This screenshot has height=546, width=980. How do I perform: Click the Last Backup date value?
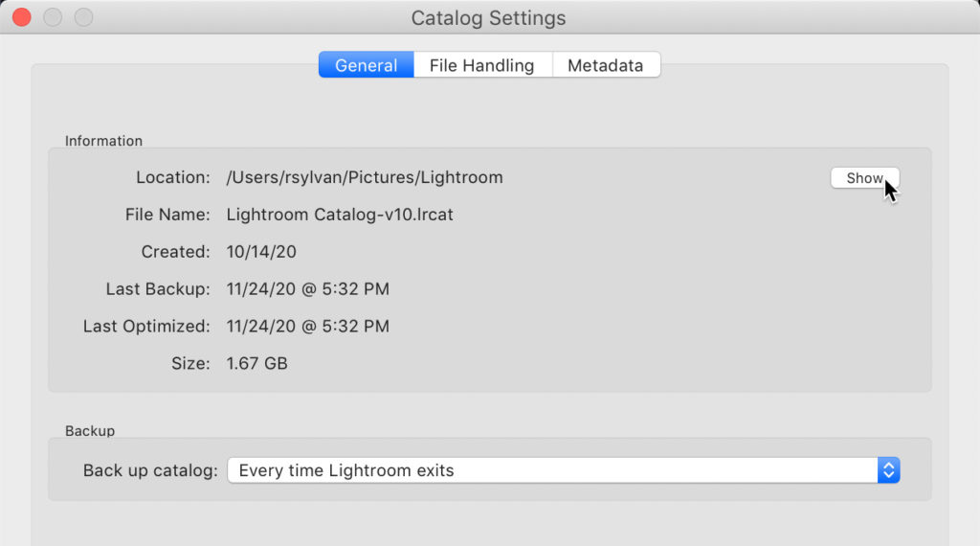click(307, 289)
